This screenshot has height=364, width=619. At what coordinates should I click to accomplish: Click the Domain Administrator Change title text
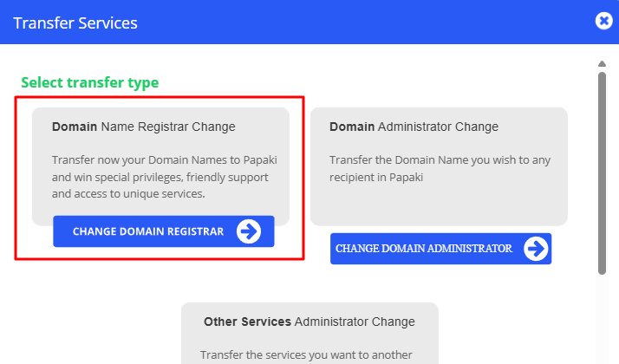414,127
